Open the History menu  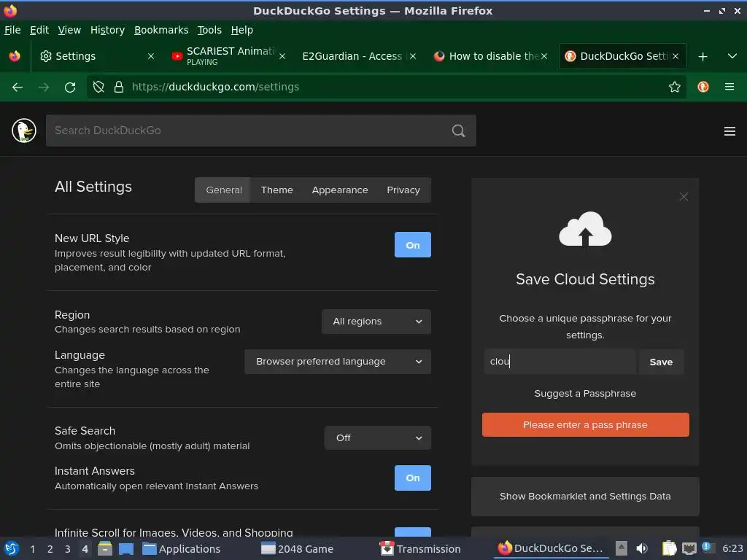coord(107,30)
